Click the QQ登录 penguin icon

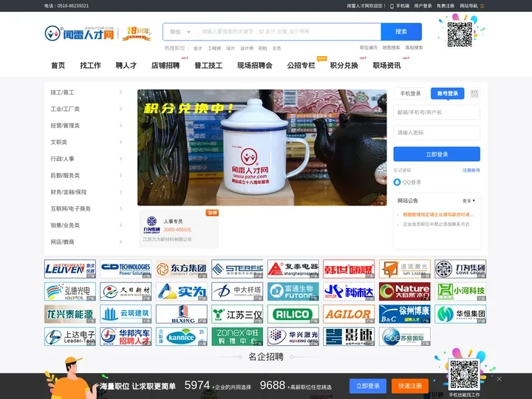(397, 183)
